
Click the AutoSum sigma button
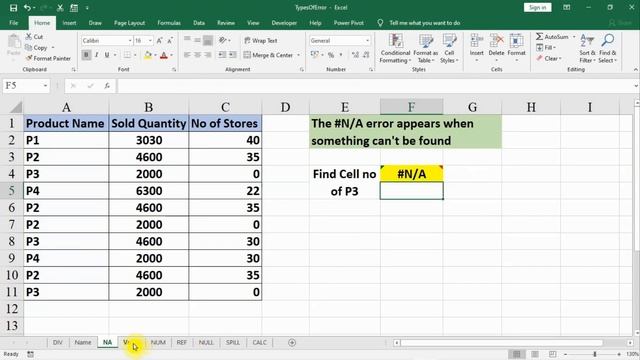click(x=552, y=37)
